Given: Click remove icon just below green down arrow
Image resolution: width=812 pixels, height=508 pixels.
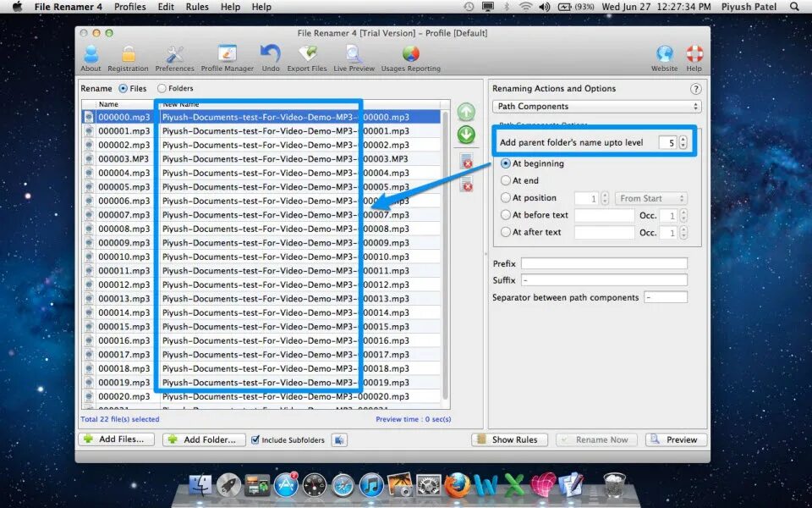Looking at the screenshot, I should pyautogui.click(x=466, y=161).
